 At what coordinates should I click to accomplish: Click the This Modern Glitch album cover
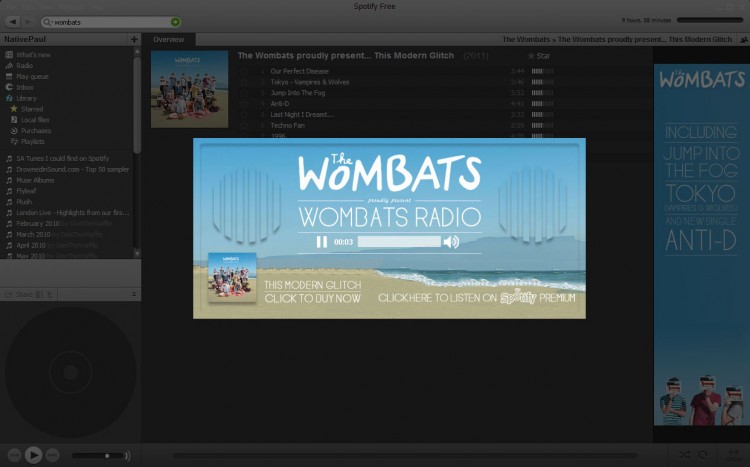tap(189, 89)
